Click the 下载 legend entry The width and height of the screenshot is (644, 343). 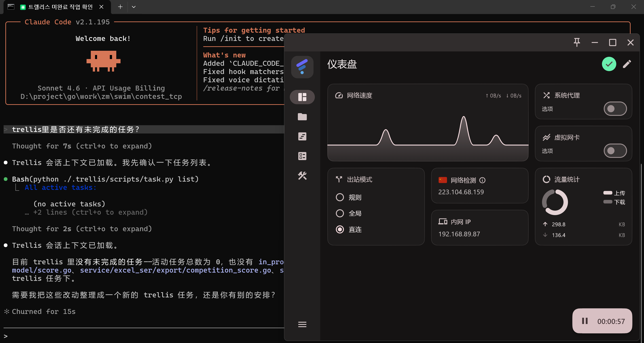point(614,202)
